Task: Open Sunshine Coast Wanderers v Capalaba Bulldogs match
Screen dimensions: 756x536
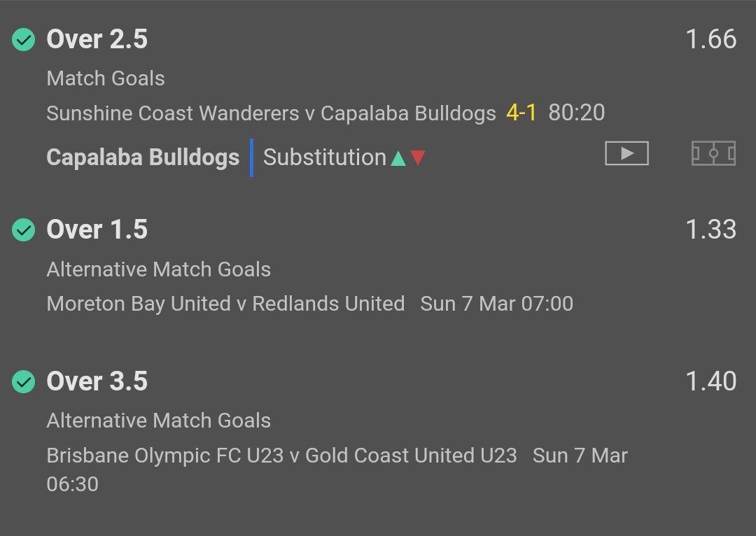Action: 271,113
